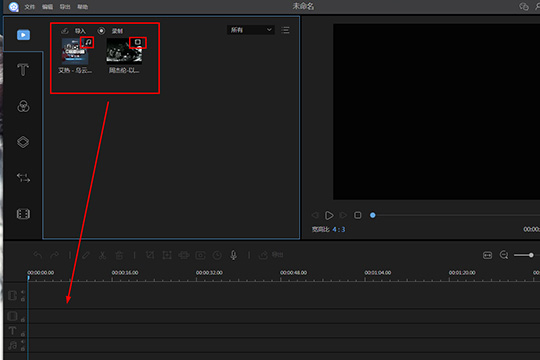Click the voice-over microphone toolbar icon
The width and height of the screenshot is (540, 360).
(233, 255)
